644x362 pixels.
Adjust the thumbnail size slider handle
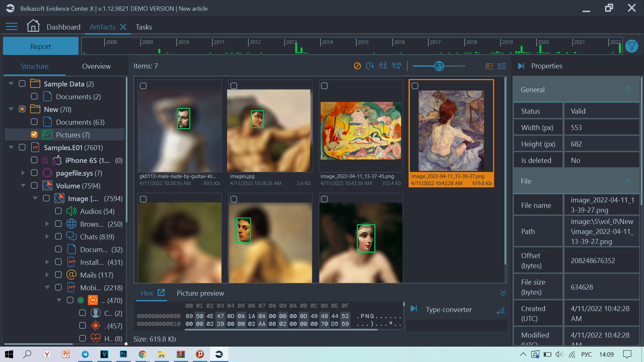439,66
